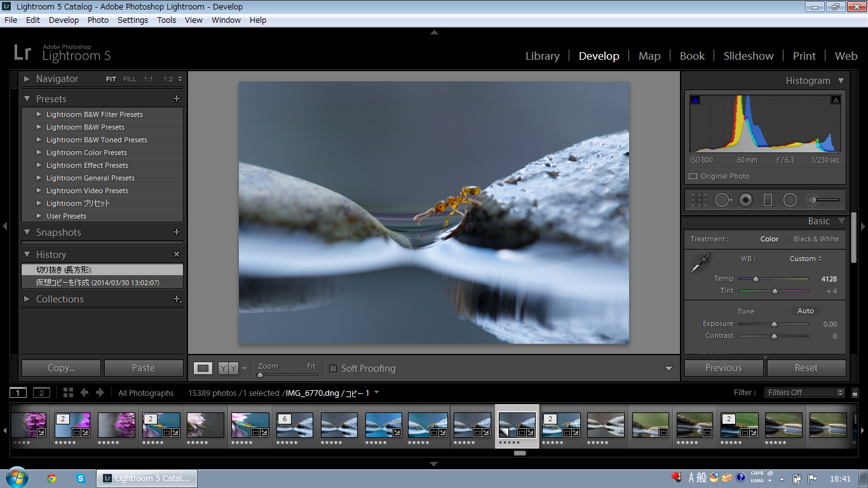Open the Photo menu
The height and width of the screenshot is (488, 868).
point(98,20)
